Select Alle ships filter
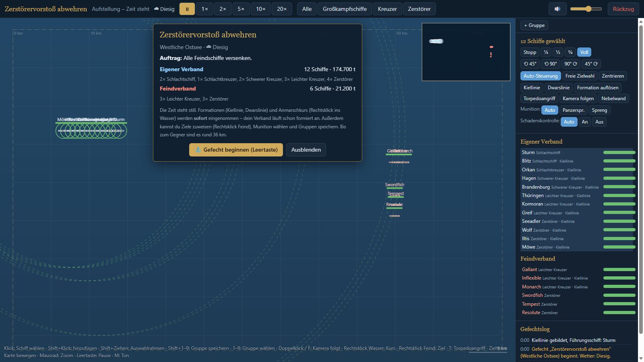Viewport: 644px width, 362px height. [x=307, y=9]
